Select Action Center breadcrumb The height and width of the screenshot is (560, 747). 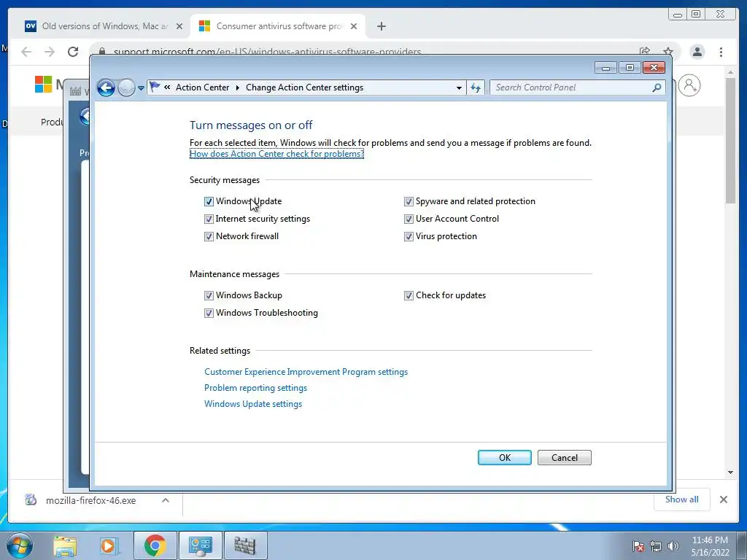click(202, 87)
